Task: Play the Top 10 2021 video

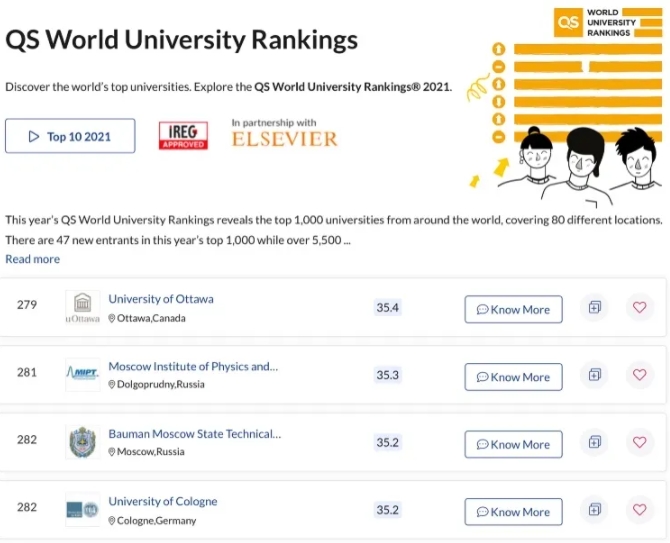Action: 70,136
